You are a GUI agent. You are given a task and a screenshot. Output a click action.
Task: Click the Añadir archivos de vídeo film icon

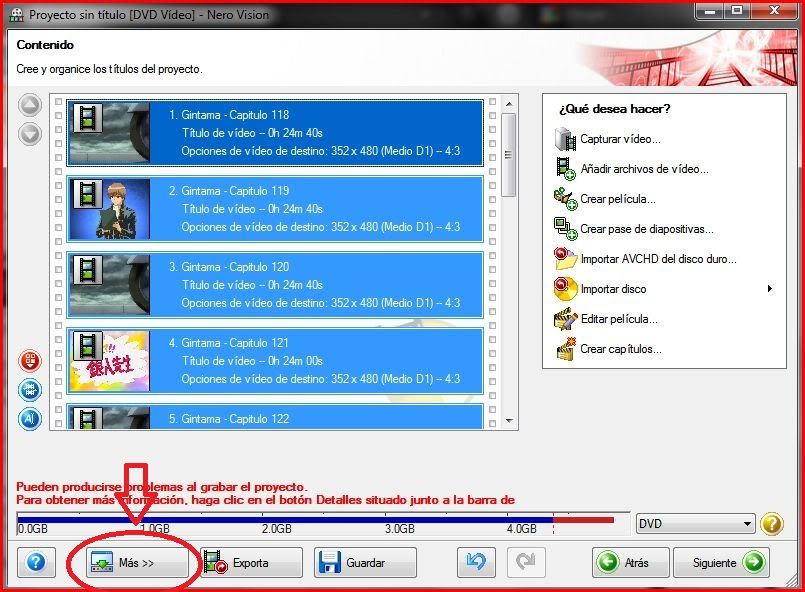(565, 169)
